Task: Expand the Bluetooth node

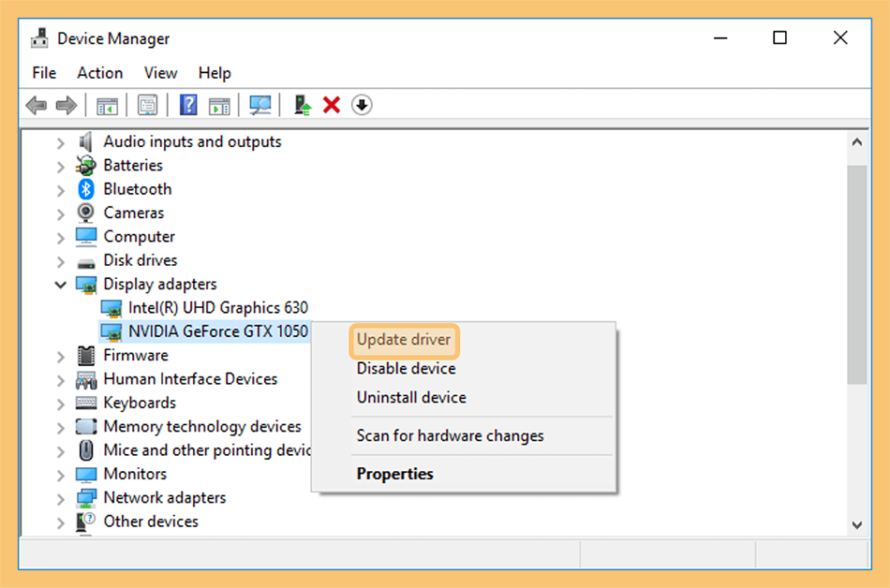Action: click(x=61, y=190)
